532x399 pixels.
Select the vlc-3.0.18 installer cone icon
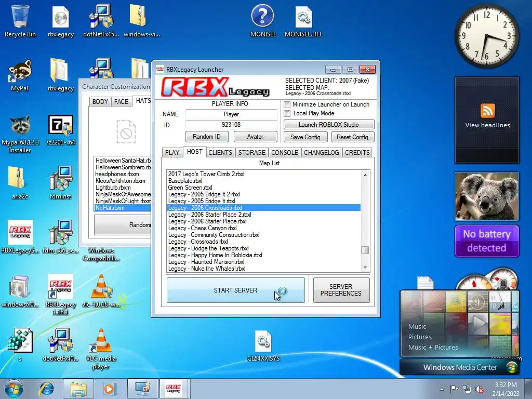pos(101,290)
